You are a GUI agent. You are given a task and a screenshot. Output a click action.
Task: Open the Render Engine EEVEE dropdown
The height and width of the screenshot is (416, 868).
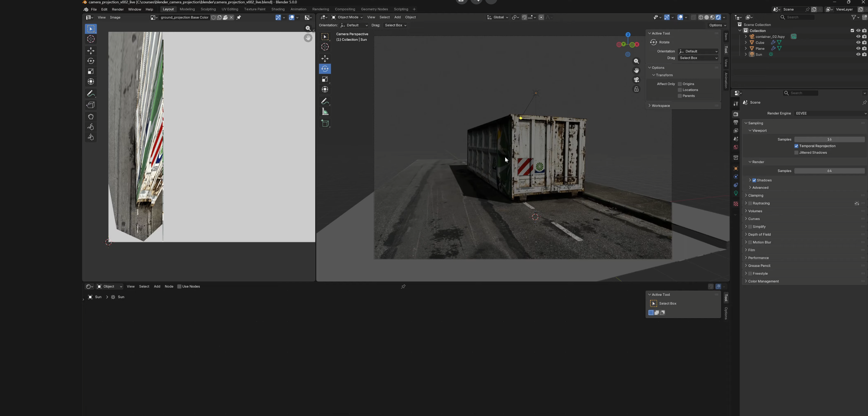coord(830,113)
